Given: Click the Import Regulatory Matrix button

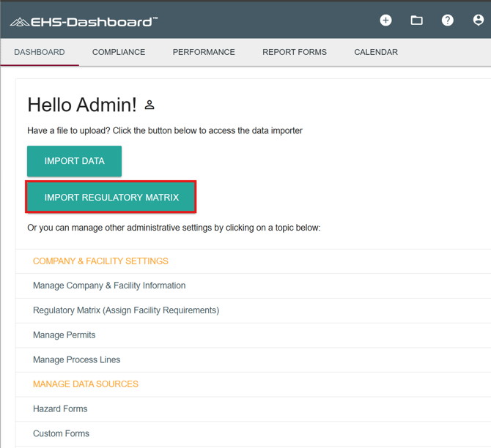Looking at the screenshot, I should tap(111, 197).
